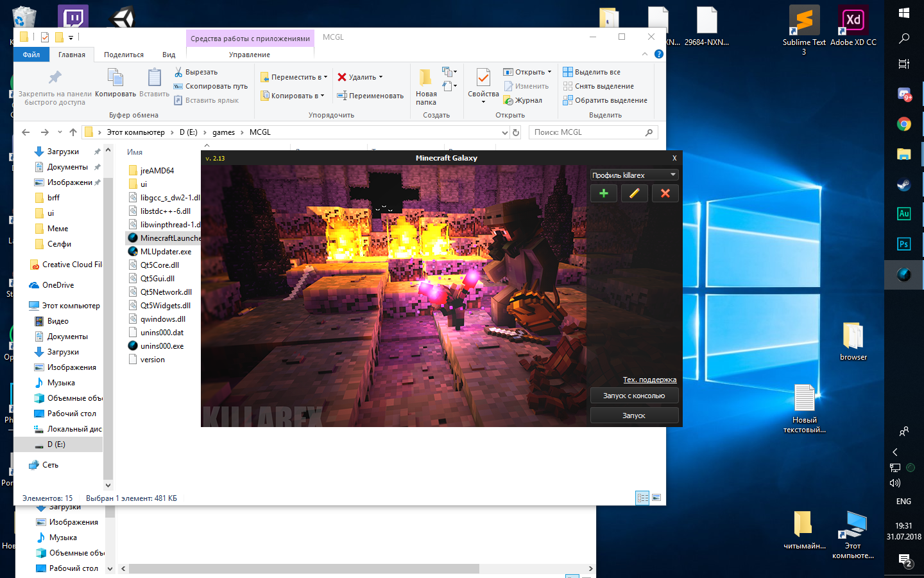
Task: Click Выделить все
Action: tap(592, 72)
